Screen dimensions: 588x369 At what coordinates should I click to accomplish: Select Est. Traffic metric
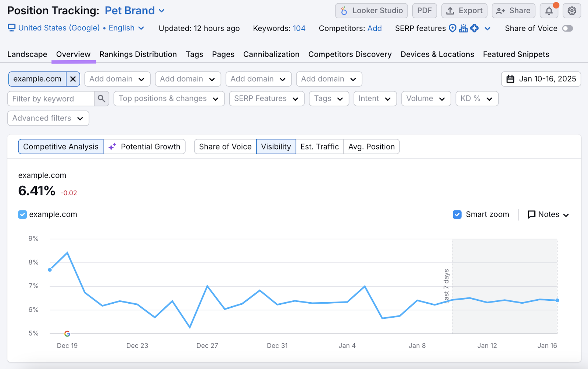point(320,146)
